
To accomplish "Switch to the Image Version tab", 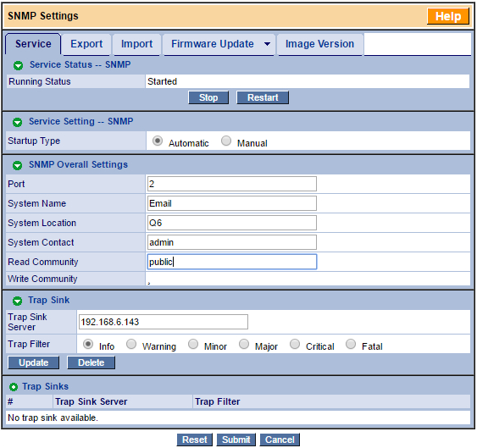I will (319, 44).
